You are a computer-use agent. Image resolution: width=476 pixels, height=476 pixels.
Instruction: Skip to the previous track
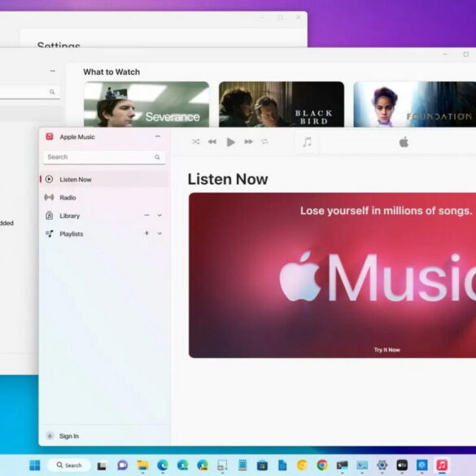point(212,142)
